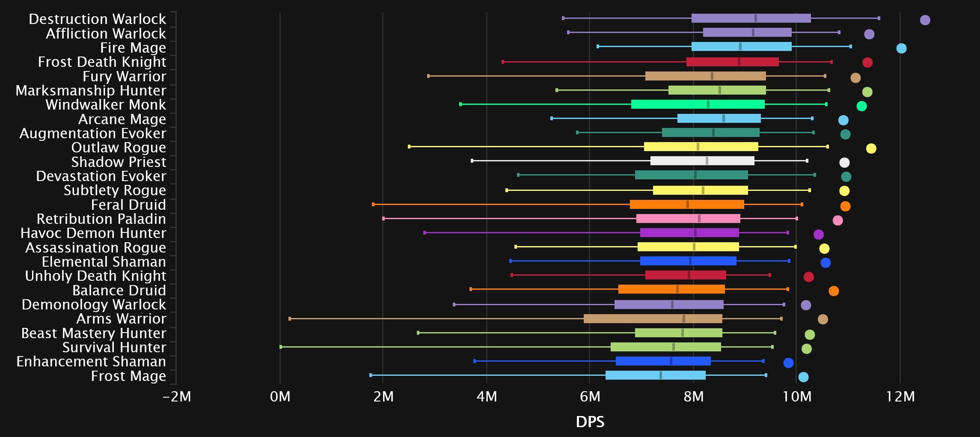The image size is (980, 437).
Task: Select the Retribution Paladin pink box
Action: tap(688, 219)
